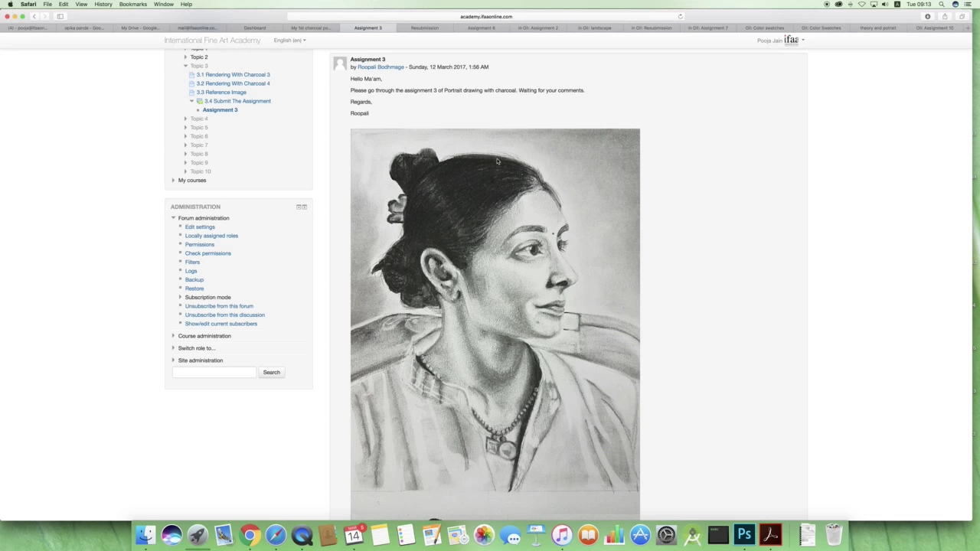Open QuickTime Player from the dock
The image size is (980, 551).
click(302, 536)
